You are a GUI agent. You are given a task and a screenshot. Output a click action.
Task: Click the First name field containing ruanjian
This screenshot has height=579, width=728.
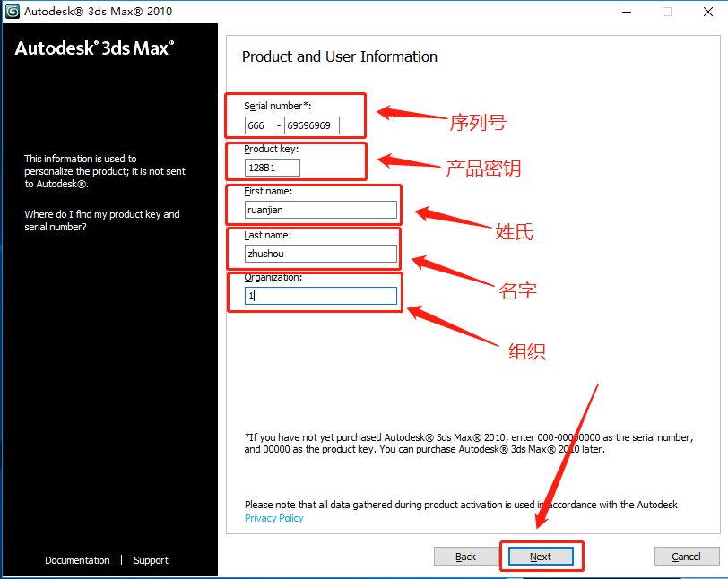pos(320,210)
